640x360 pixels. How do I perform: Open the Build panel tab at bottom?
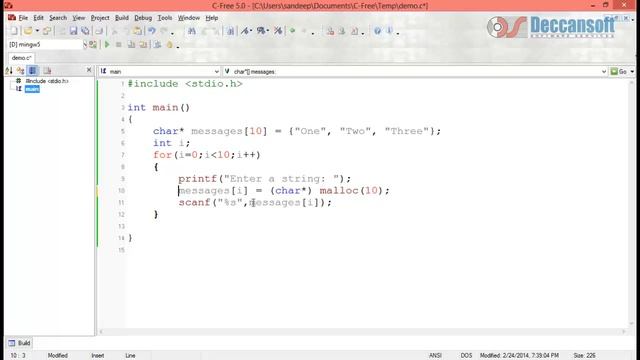pyautogui.click(x=20, y=343)
